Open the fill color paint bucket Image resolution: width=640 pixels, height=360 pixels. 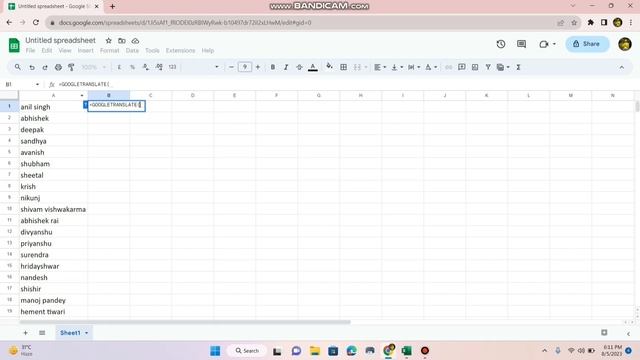point(329,67)
